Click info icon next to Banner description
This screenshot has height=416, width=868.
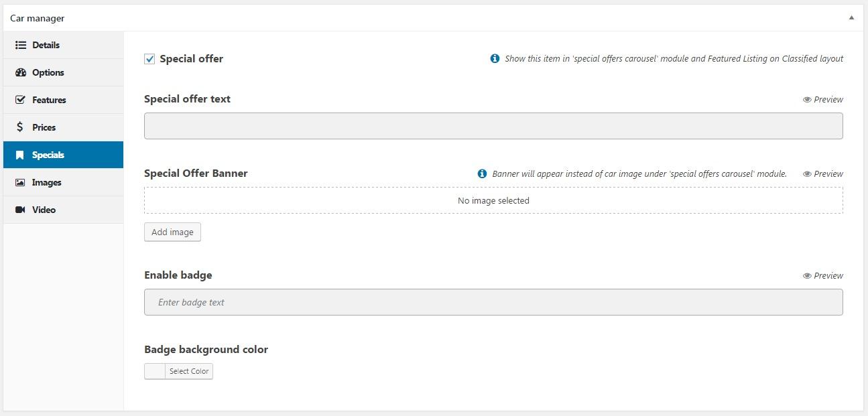482,174
